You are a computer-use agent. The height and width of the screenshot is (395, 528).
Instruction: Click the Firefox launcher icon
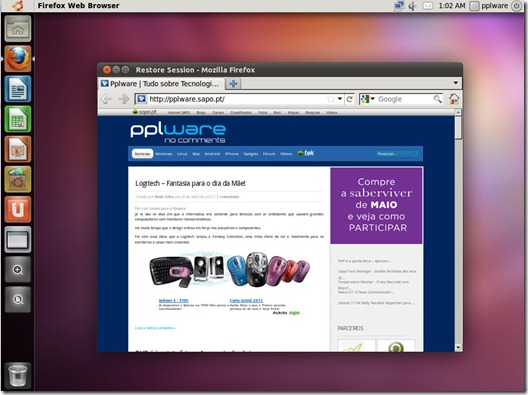18,59
